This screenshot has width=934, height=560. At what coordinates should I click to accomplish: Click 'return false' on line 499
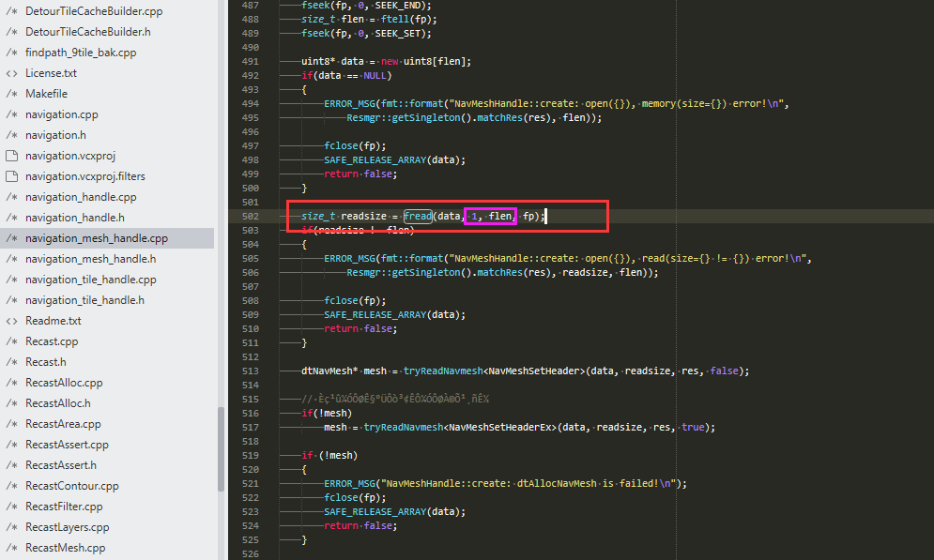358,174
